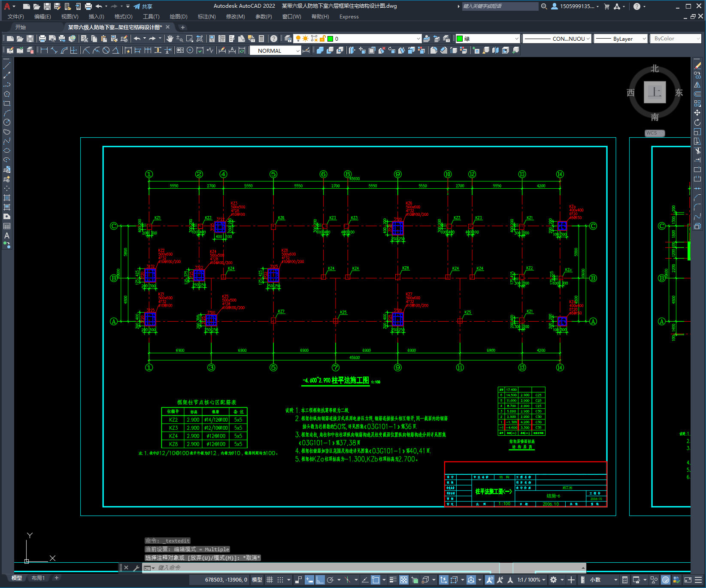Viewport: 706px width, 588px height.
Task: Click the Save icon in quick access bar
Action: tap(47, 6)
